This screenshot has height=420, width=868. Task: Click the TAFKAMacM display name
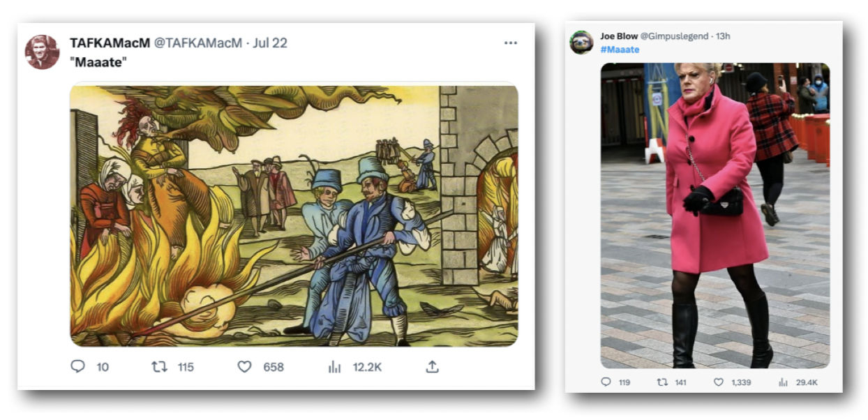pos(110,43)
